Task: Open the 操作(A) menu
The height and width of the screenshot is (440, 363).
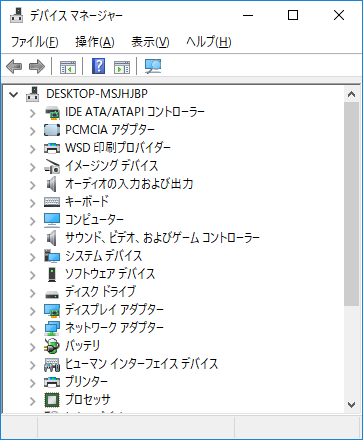Action: [x=95, y=42]
